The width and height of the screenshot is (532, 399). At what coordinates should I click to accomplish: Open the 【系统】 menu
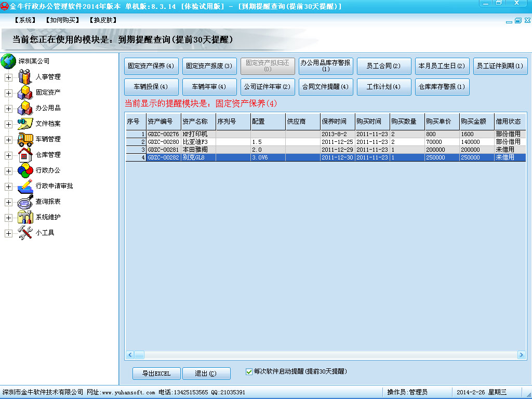tap(25, 20)
